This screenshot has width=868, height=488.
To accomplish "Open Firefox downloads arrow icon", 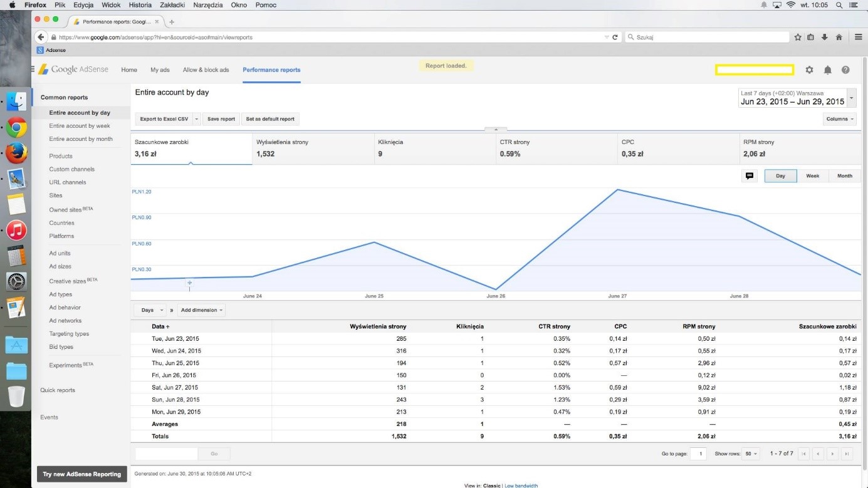I will tap(825, 37).
